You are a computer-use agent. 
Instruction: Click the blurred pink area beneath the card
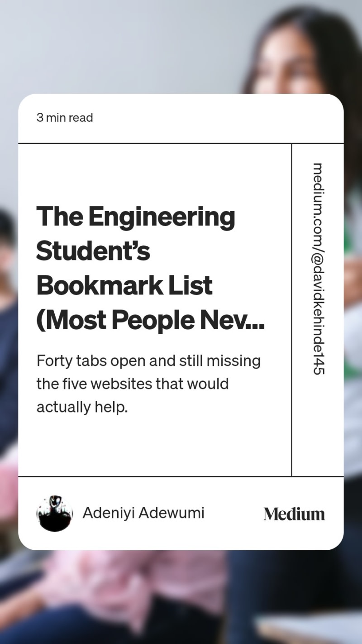(x=136, y=584)
